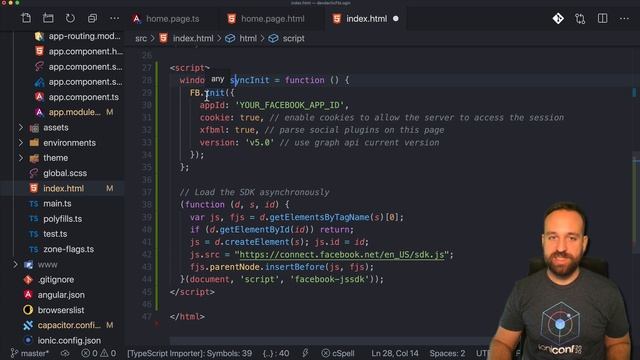Click TypeScript Importer symbols status

(189, 353)
